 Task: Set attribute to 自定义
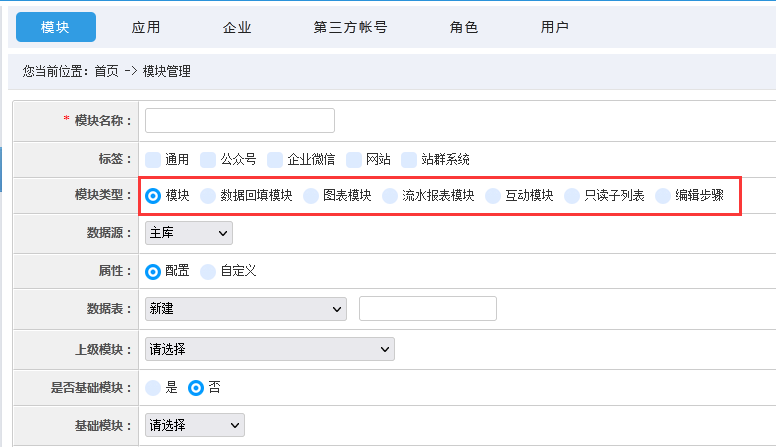208,272
